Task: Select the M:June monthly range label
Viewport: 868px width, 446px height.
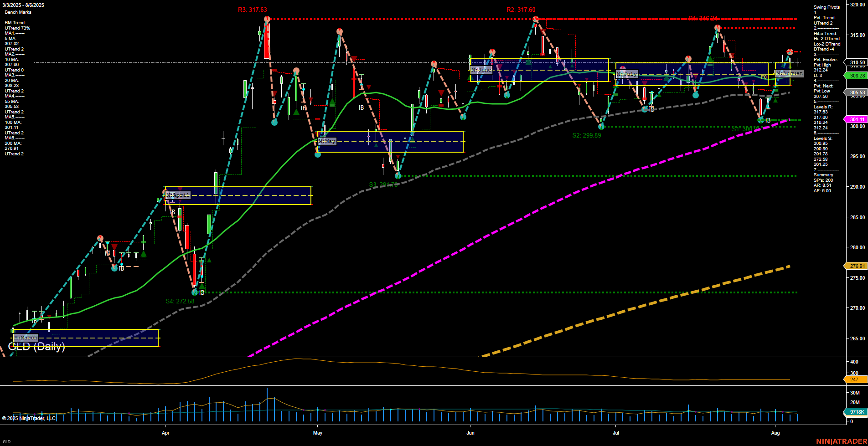Action: pos(481,70)
